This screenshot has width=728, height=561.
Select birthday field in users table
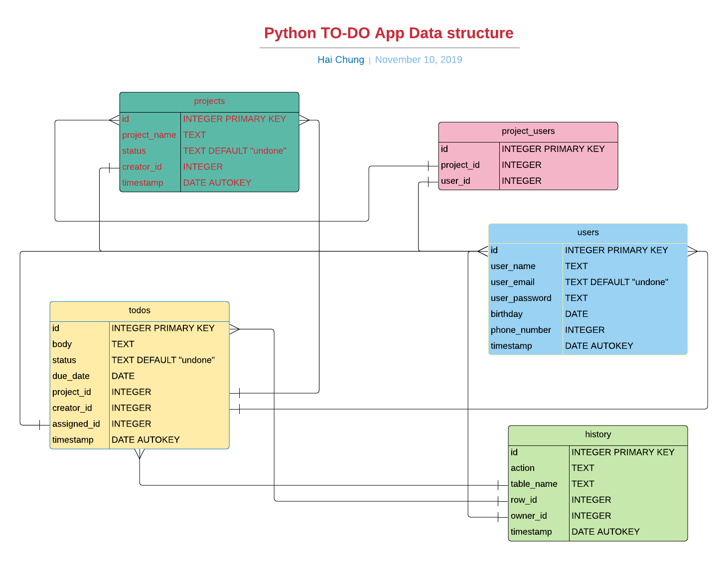pyautogui.click(x=506, y=314)
